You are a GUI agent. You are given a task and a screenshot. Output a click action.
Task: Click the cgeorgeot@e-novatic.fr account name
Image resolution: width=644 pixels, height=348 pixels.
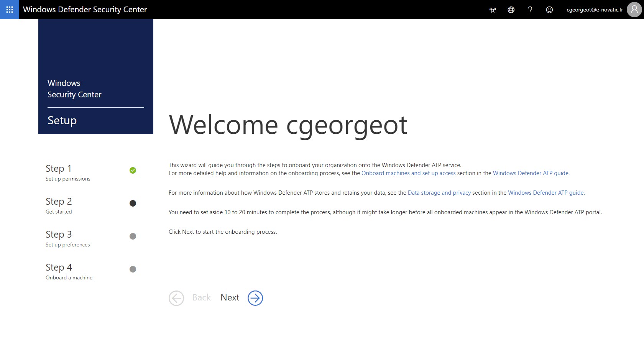595,10
